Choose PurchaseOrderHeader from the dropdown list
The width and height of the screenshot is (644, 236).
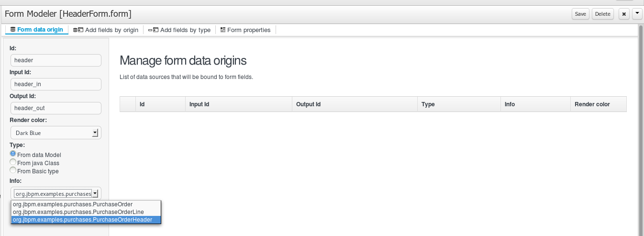(x=82, y=220)
